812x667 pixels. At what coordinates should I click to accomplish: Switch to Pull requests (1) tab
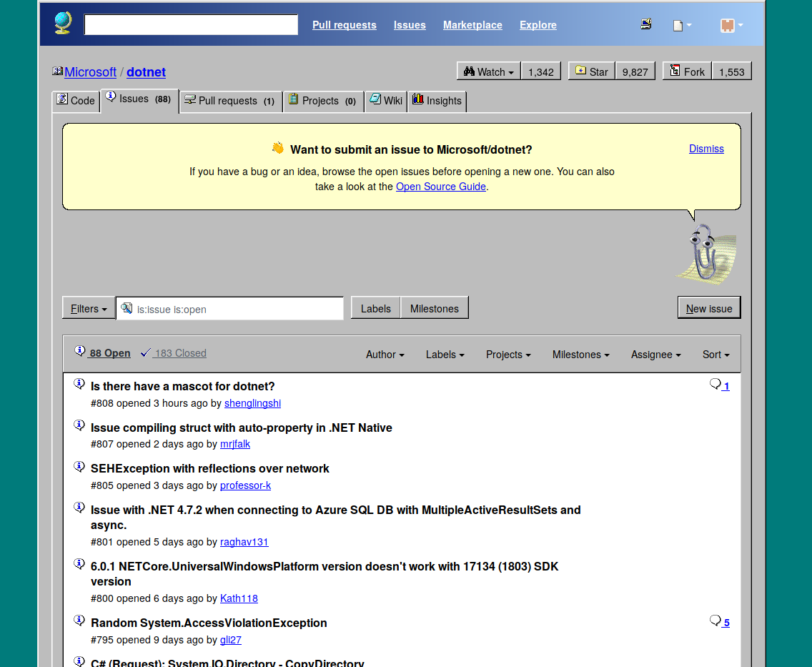point(230,101)
